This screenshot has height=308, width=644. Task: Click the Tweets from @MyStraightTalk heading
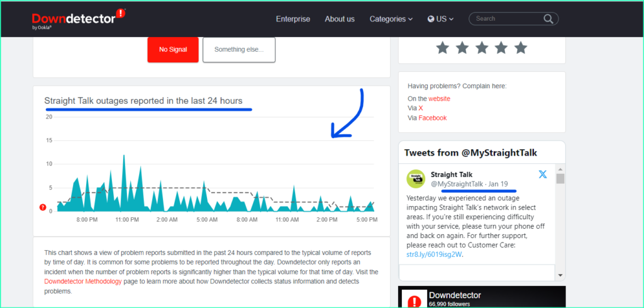[x=470, y=153]
